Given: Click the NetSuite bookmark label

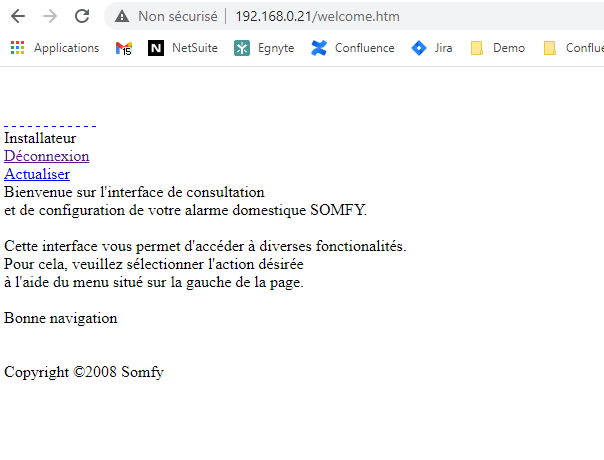Looking at the screenshot, I should (x=195, y=48).
